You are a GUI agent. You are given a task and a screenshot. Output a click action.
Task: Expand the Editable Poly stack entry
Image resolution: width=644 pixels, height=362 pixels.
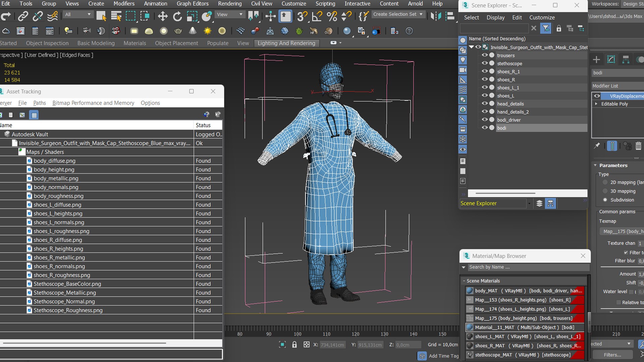(596, 104)
